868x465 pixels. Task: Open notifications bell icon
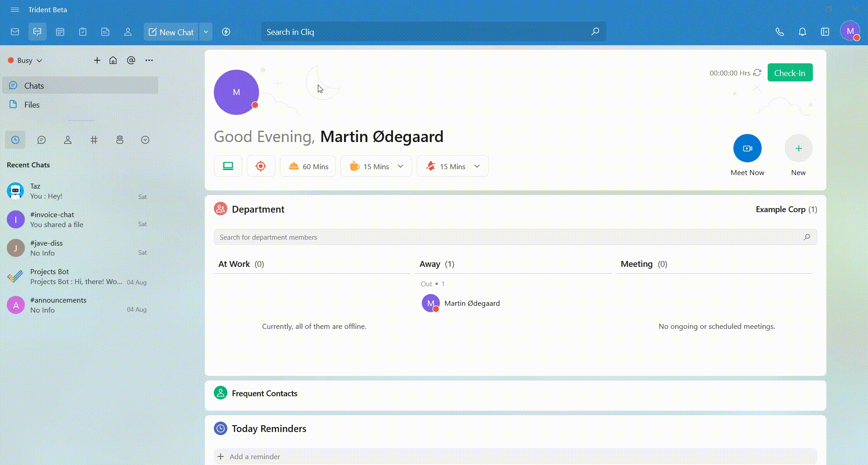tap(802, 32)
